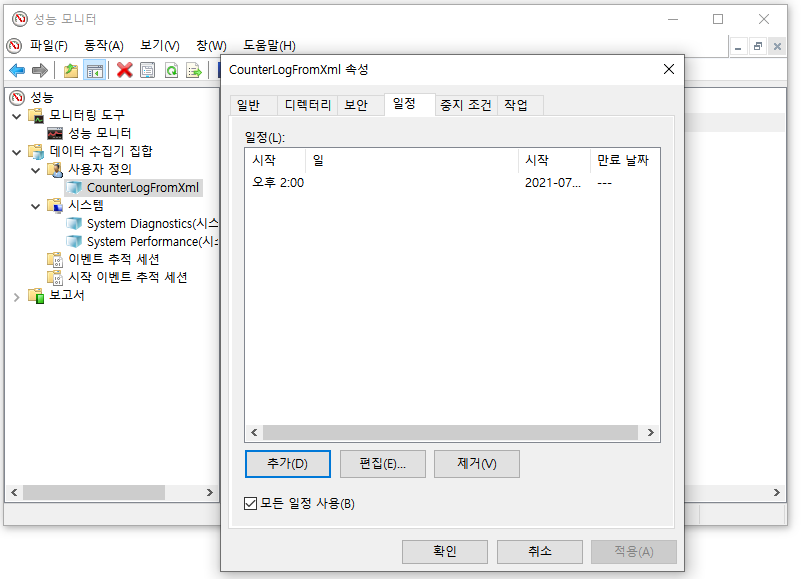
Task: Click the System Diagnostics collector icon
Action: coord(74,223)
